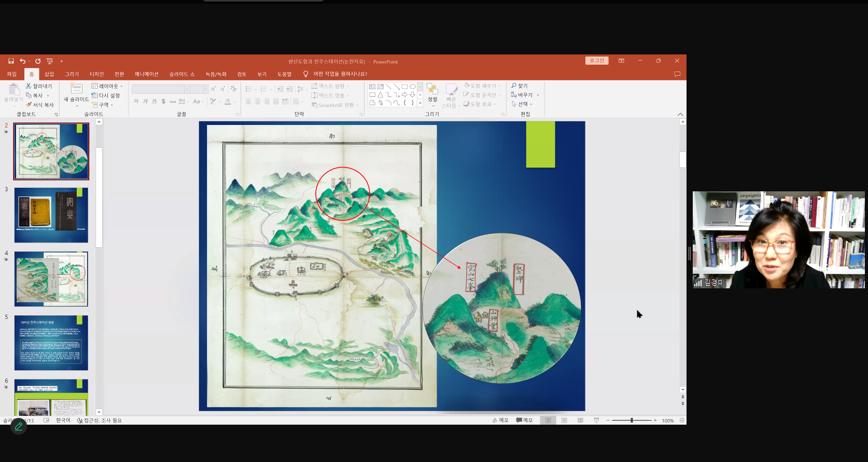Click the Undo arrow icon
Screen dimensions: 868x462
tap(22, 61)
